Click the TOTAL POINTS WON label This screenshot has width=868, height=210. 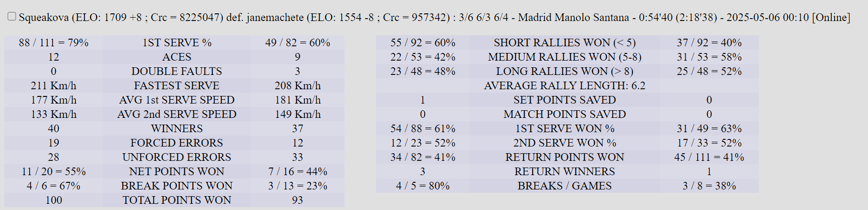click(x=177, y=200)
